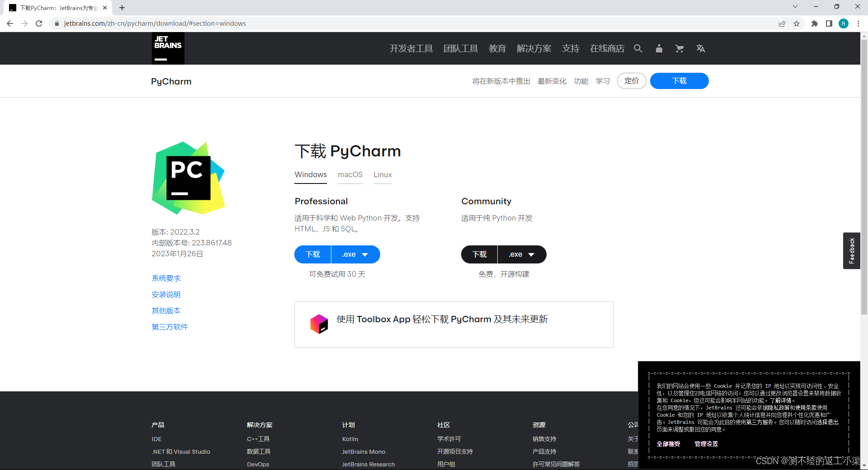
Task: Open the site search magnifier icon
Action: click(638, 48)
